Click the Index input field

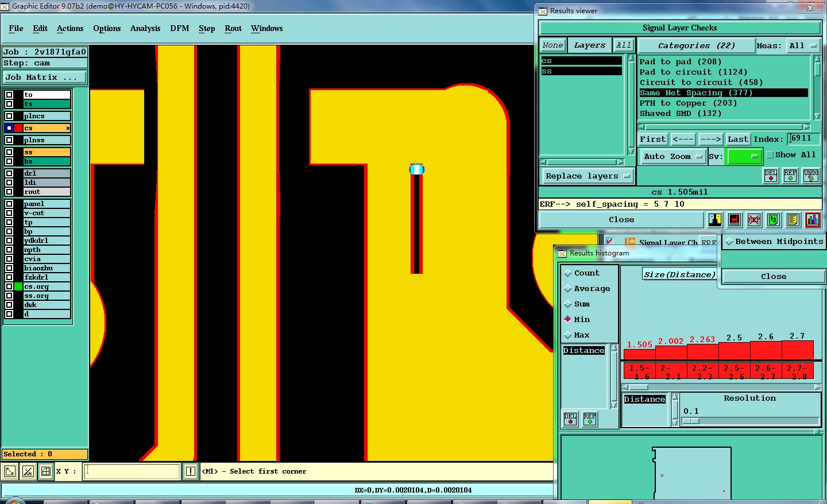803,138
